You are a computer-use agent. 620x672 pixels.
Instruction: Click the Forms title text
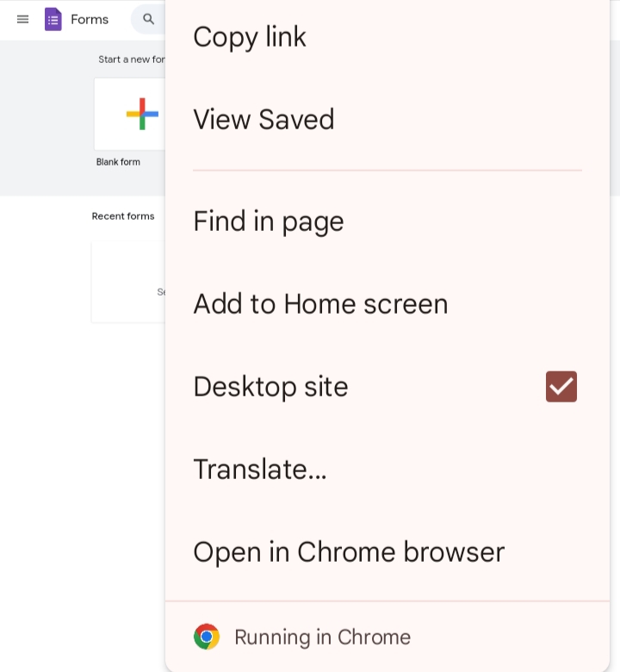click(x=90, y=19)
